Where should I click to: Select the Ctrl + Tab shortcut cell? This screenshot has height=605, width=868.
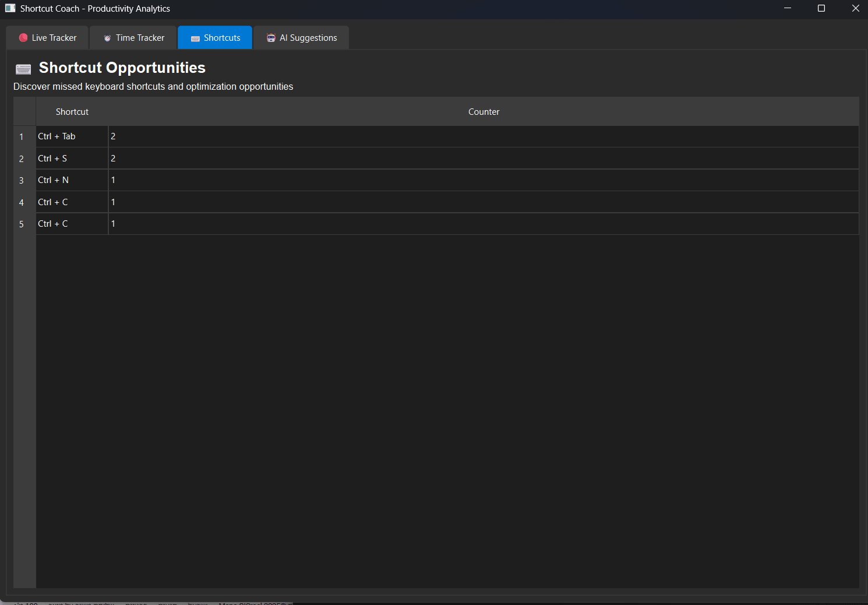pyautogui.click(x=72, y=136)
